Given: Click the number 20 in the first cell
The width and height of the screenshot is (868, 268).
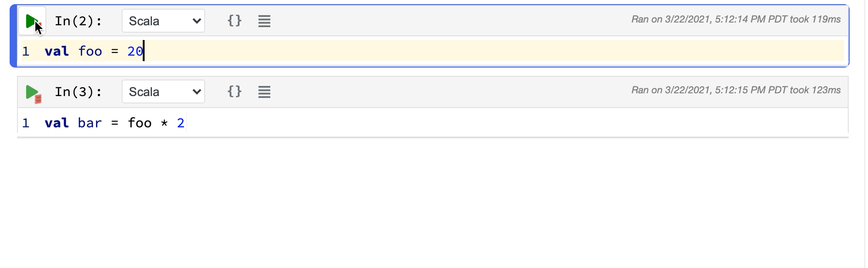Looking at the screenshot, I should coord(135,51).
